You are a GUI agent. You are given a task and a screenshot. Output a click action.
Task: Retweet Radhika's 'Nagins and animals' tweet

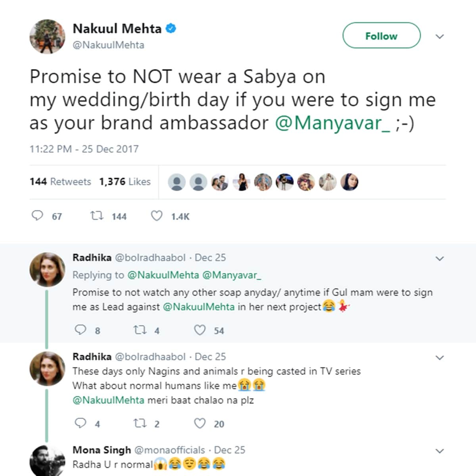[x=140, y=423]
